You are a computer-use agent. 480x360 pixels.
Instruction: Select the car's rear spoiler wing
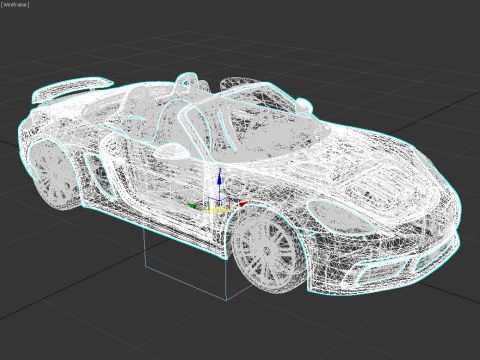tap(71, 89)
